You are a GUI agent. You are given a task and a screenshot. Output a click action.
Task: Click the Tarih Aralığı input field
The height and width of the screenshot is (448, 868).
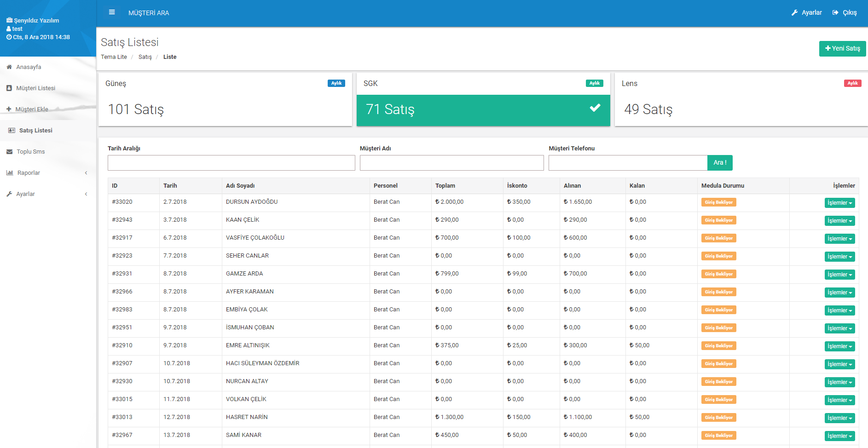point(231,163)
